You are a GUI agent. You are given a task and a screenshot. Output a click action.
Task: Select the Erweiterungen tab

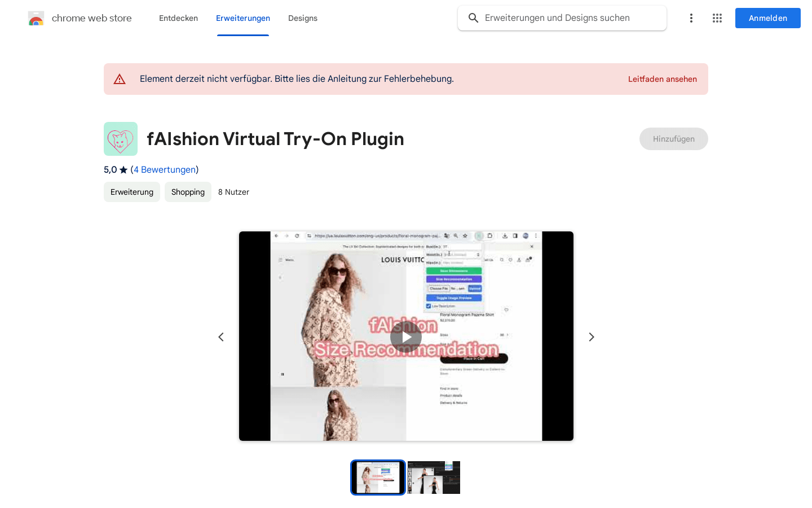[x=243, y=18]
